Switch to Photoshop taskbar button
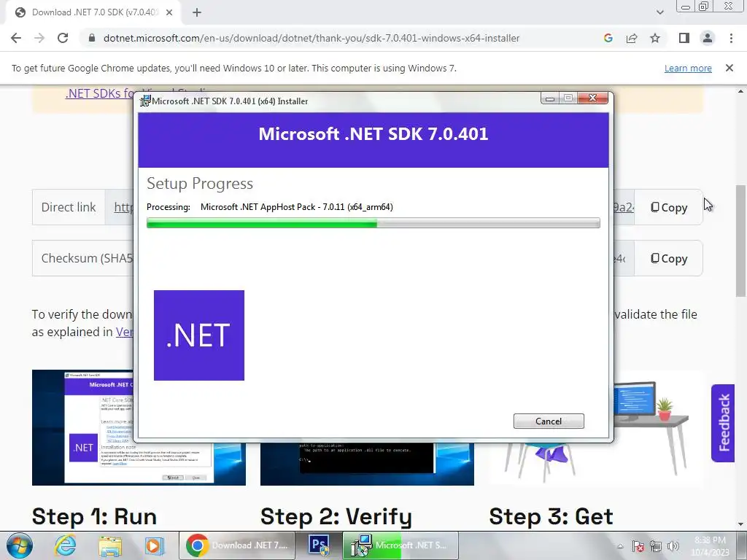Viewport: 747px width, 560px height. coord(319,545)
